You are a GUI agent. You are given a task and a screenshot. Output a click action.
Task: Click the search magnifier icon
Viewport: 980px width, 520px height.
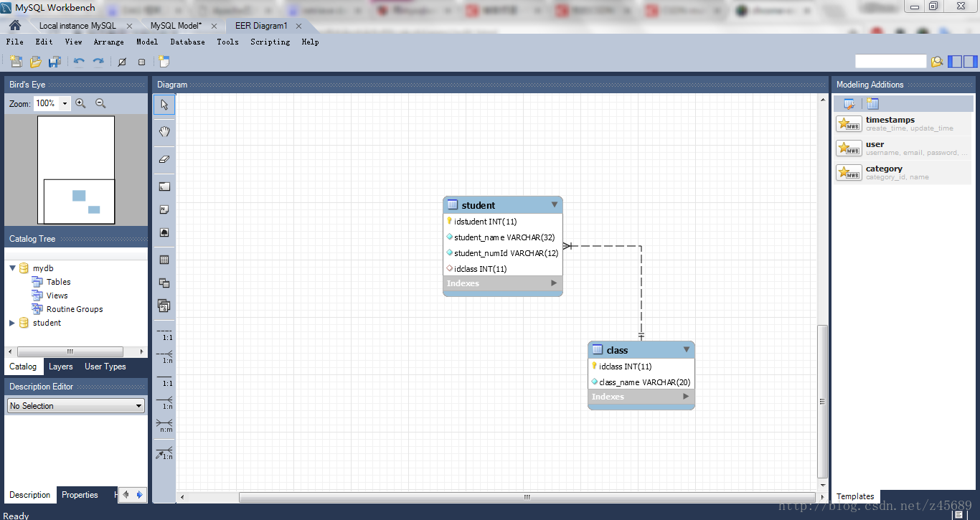click(x=936, y=62)
